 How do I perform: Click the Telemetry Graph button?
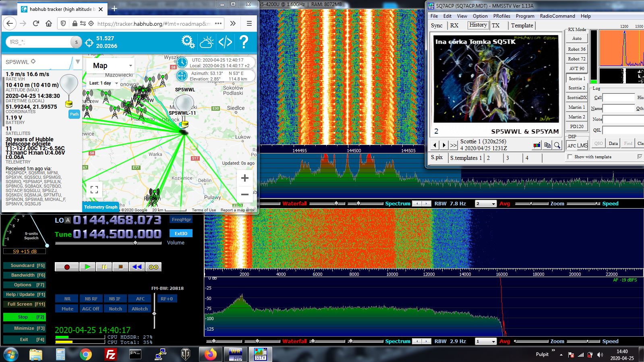coord(101,207)
